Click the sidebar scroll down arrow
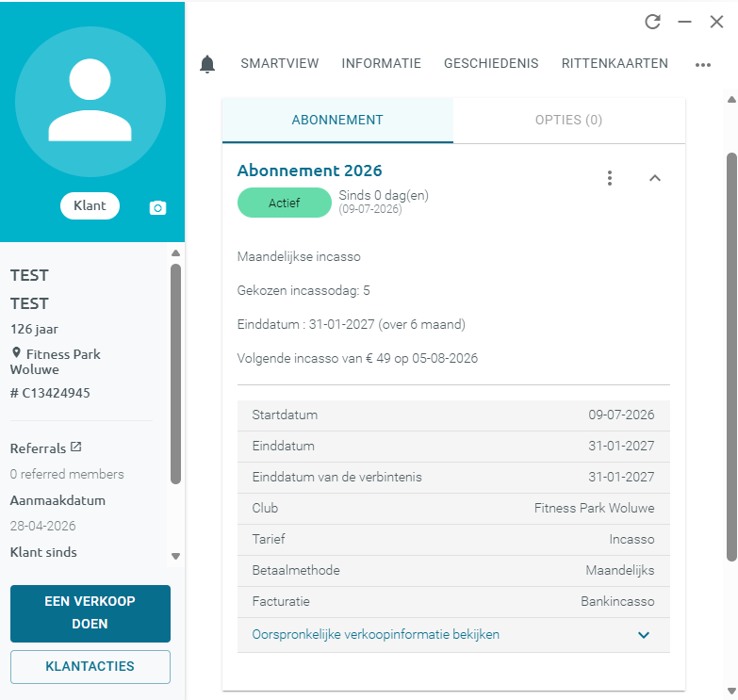The image size is (738, 700). (175, 556)
